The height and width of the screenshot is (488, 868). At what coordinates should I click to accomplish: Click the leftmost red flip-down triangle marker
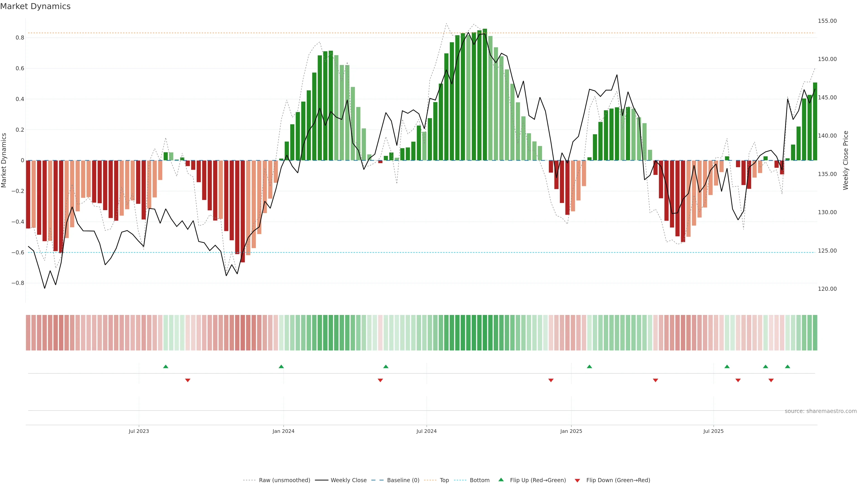[188, 380]
